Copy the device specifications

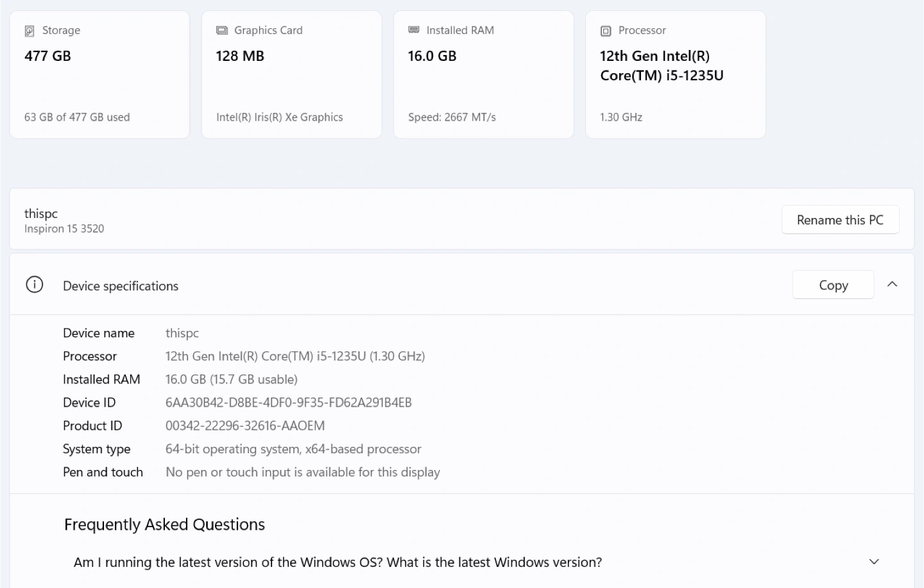pyautogui.click(x=833, y=285)
